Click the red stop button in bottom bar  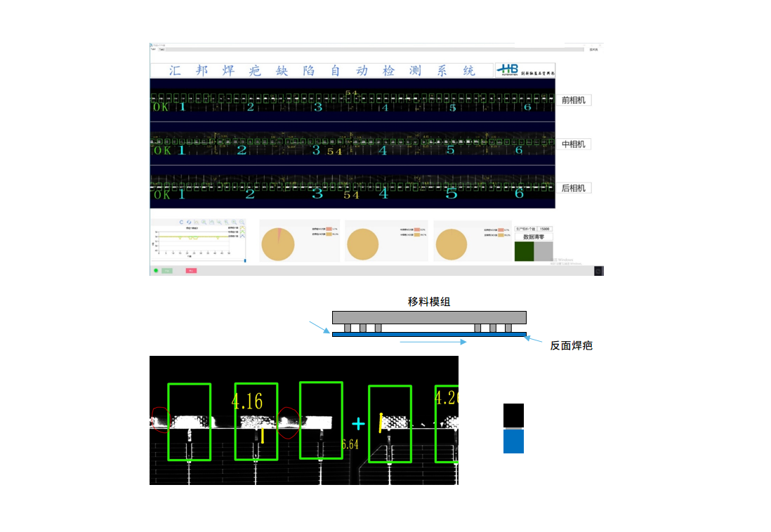pos(191,270)
